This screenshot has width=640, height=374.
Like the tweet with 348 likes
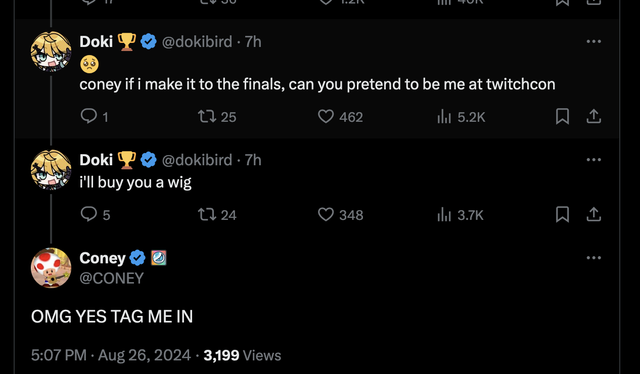click(340, 214)
